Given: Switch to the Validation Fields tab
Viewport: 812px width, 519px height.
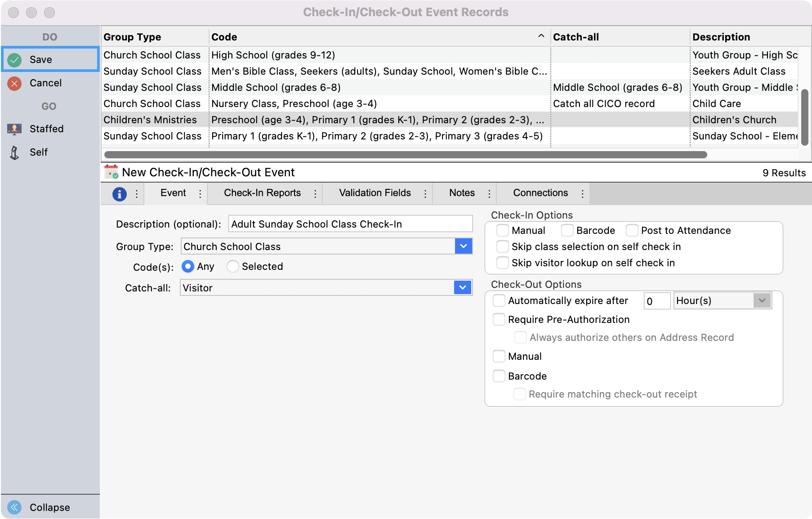Looking at the screenshot, I should [375, 193].
